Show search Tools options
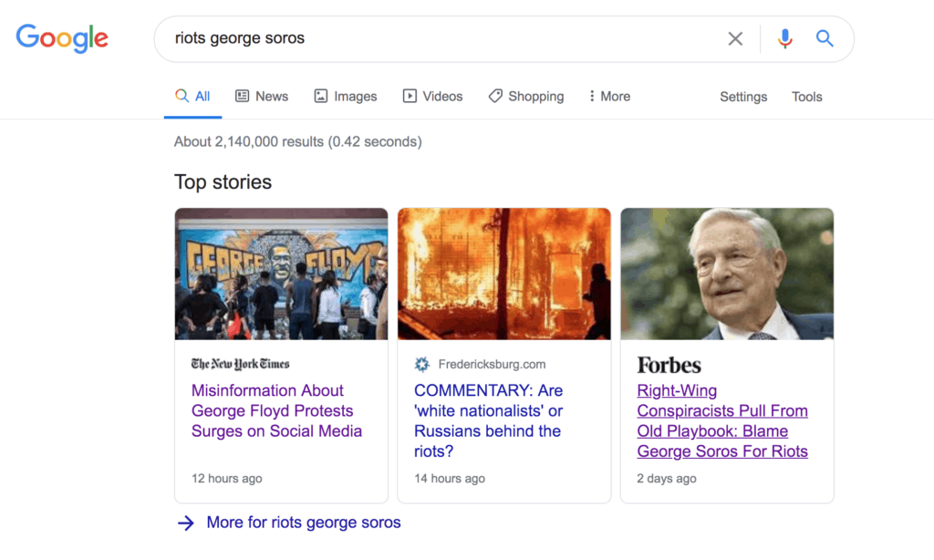Viewport: 934px width, 560px height. pos(806,97)
